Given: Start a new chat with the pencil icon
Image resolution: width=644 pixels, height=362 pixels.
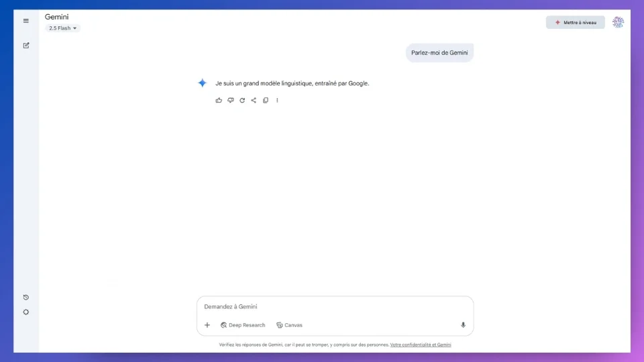Looking at the screenshot, I should click(26, 45).
